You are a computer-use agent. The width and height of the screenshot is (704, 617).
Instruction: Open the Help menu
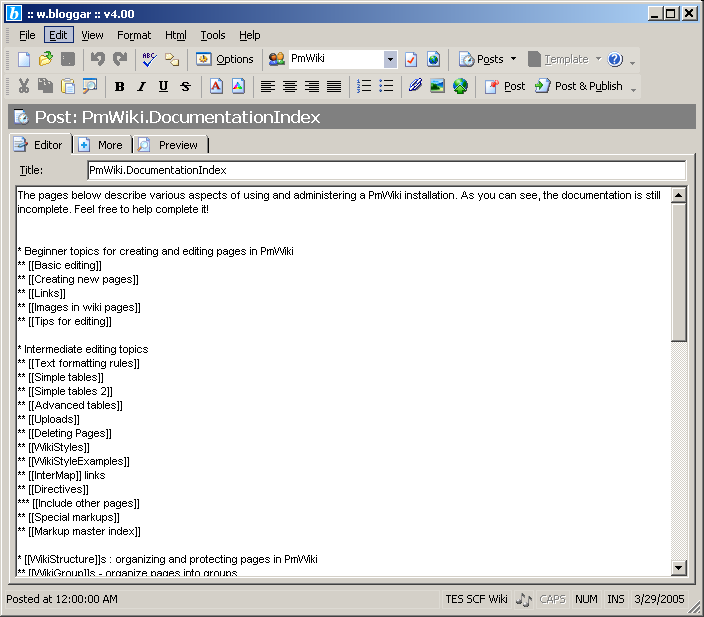249,35
